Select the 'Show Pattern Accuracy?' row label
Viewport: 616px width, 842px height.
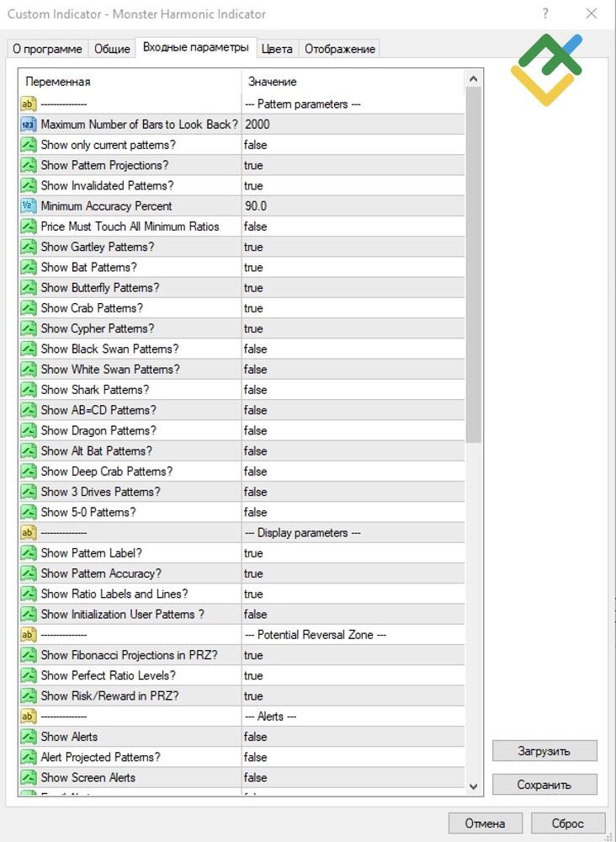tap(101, 573)
